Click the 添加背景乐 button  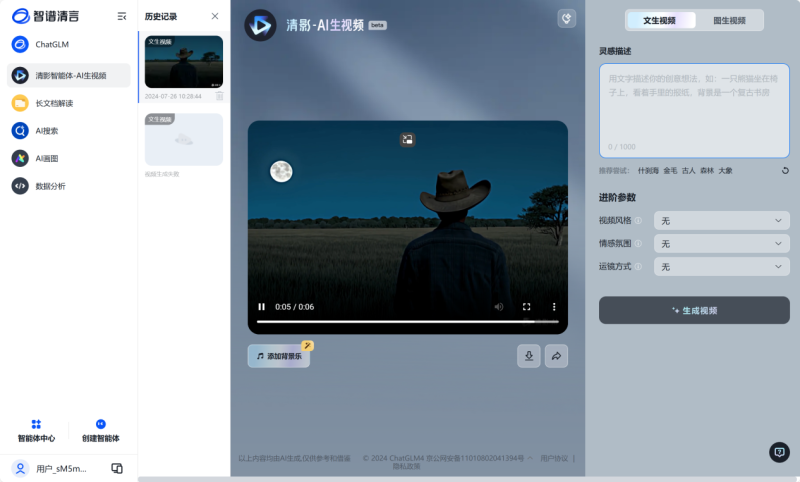click(279, 356)
